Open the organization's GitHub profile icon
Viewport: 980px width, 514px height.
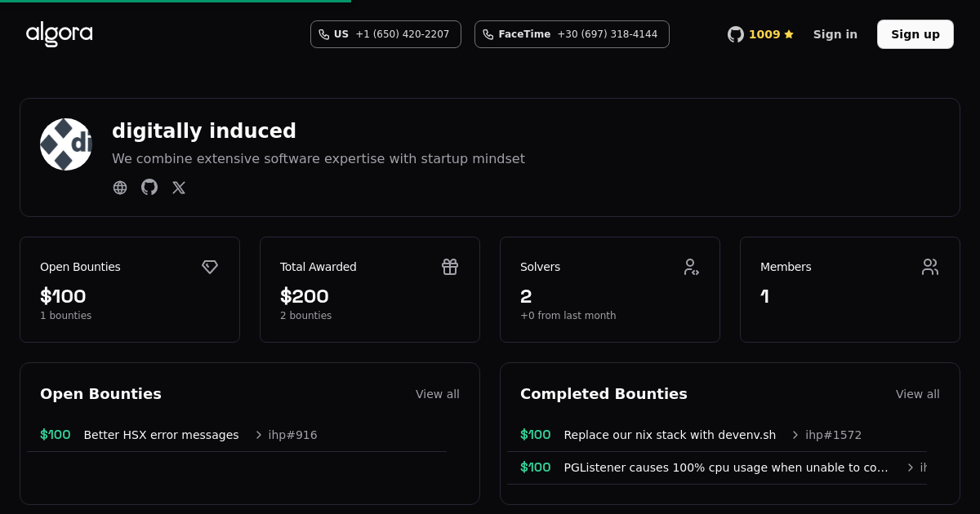(149, 188)
